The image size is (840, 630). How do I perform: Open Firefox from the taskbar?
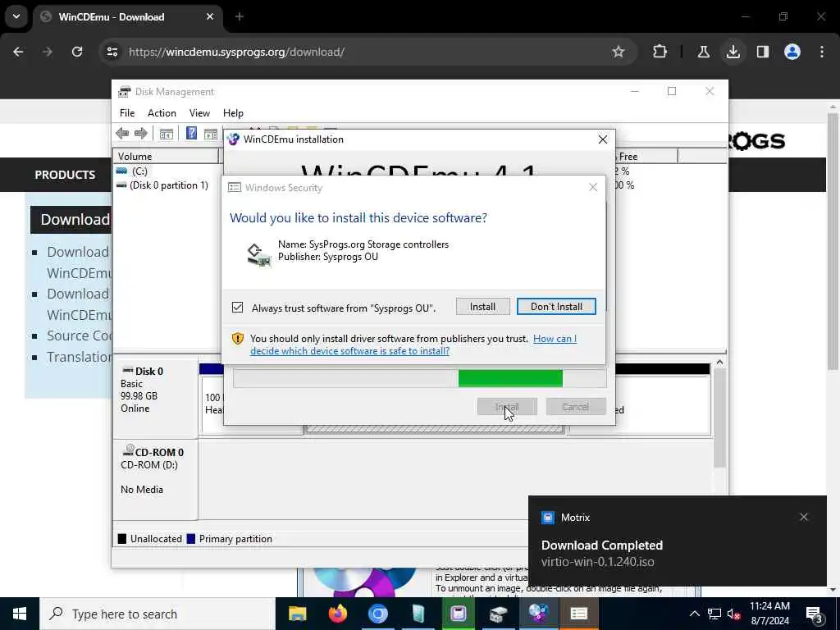point(337,614)
